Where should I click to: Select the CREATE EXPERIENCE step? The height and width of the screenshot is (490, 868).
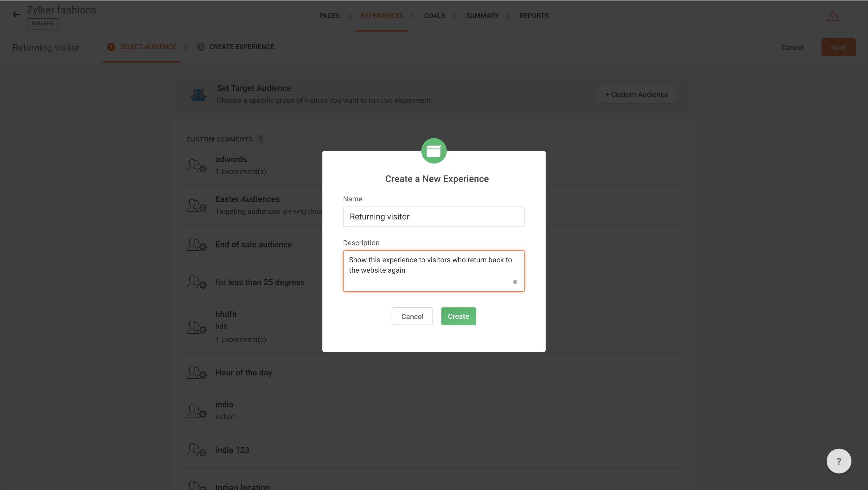pyautogui.click(x=236, y=47)
